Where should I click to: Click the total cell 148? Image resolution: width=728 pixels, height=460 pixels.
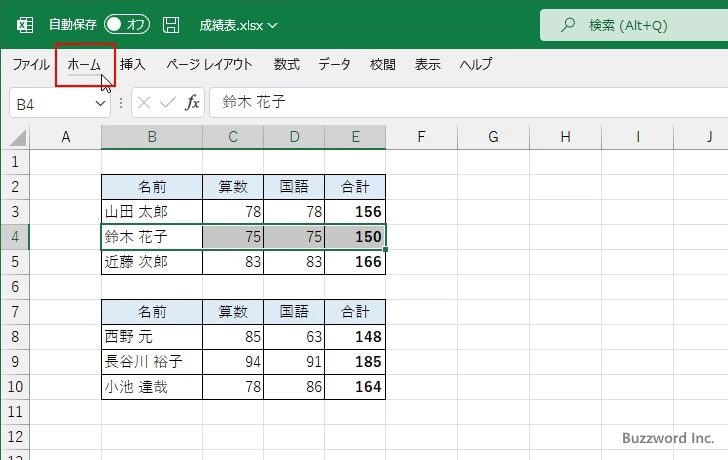click(355, 337)
